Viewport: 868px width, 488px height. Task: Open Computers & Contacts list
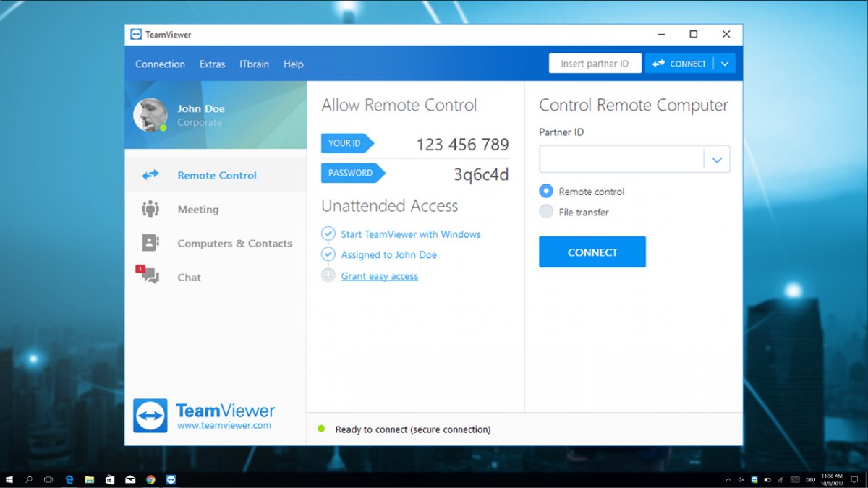(x=234, y=244)
